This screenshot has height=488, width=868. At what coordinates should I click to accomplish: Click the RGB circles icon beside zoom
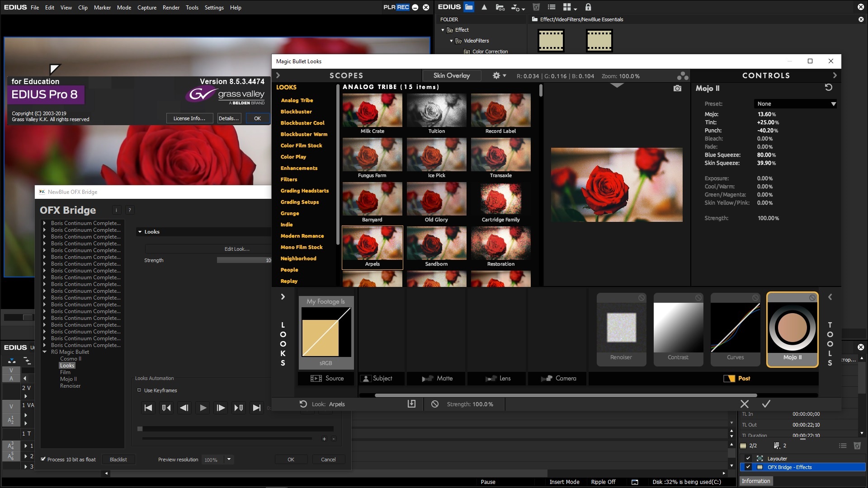[683, 76]
